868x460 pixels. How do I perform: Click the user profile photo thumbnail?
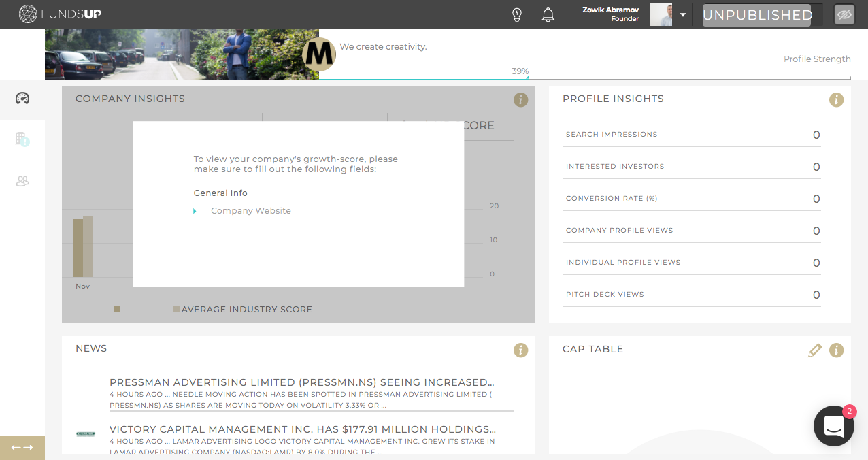(x=661, y=15)
